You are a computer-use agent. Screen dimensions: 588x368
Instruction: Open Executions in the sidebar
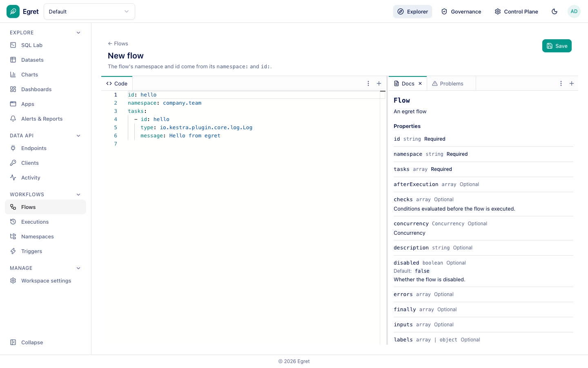[45, 222]
